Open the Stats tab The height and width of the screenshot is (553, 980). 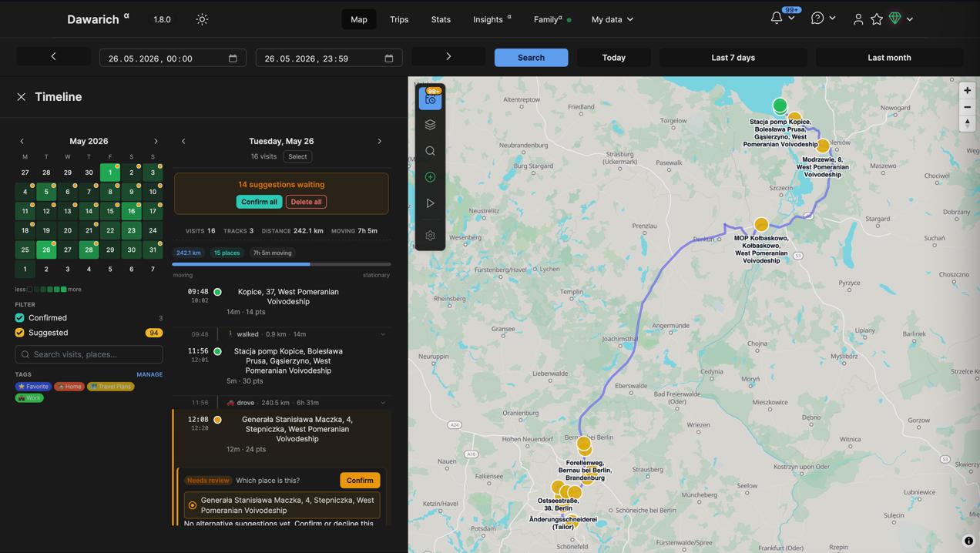coord(441,19)
